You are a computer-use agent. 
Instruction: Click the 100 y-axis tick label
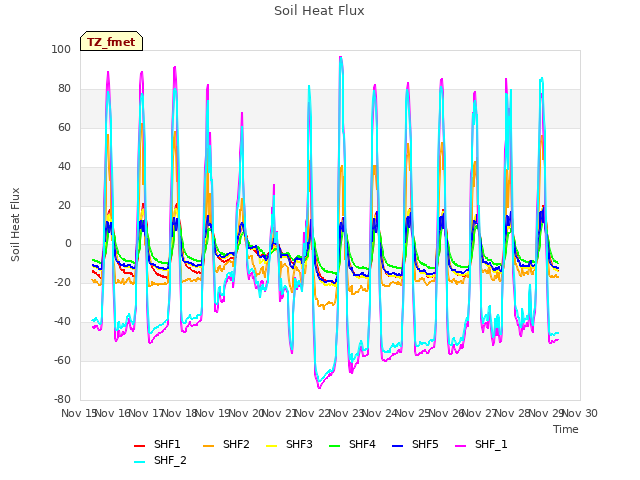(x=61, y=50)
